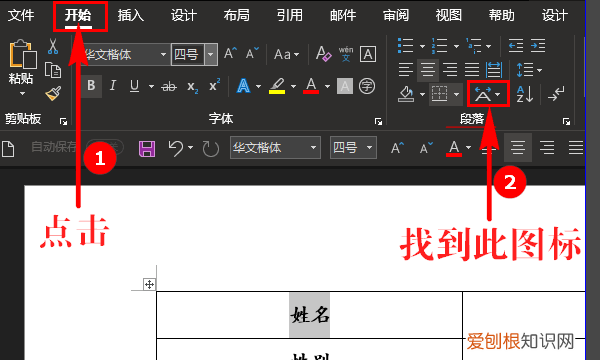Toggle Bold formatting
The height and width of the screenshot is (360, 600).
pos(91,85)
